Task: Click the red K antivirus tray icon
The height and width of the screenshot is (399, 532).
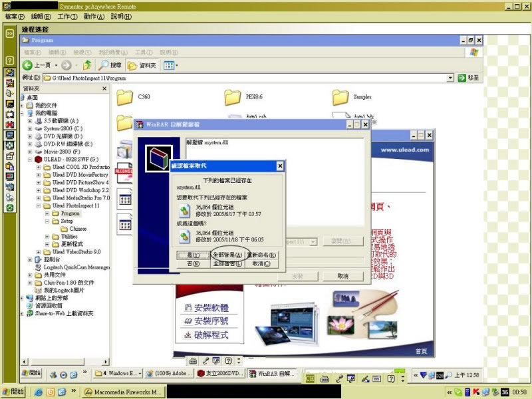Action: (476, 392)
